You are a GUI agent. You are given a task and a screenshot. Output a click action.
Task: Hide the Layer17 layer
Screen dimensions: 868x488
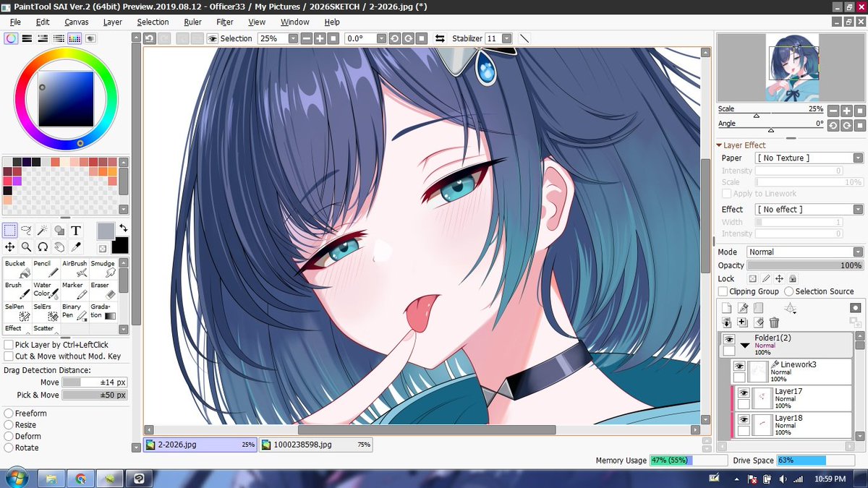point(744,393)
